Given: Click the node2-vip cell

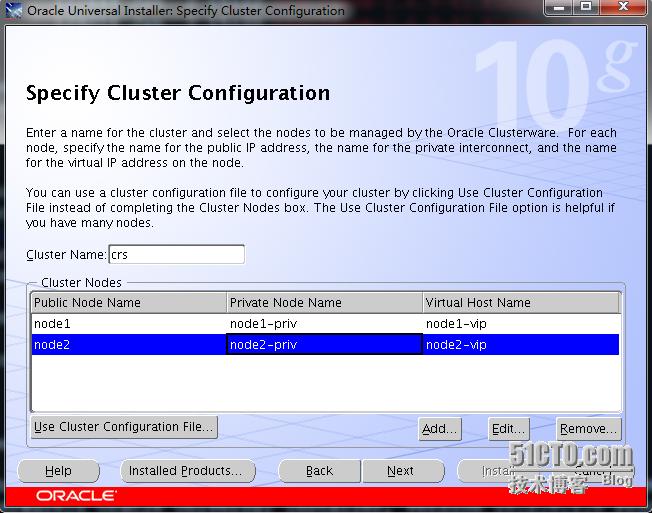Looking at the screenshot, I should (521, 344).
